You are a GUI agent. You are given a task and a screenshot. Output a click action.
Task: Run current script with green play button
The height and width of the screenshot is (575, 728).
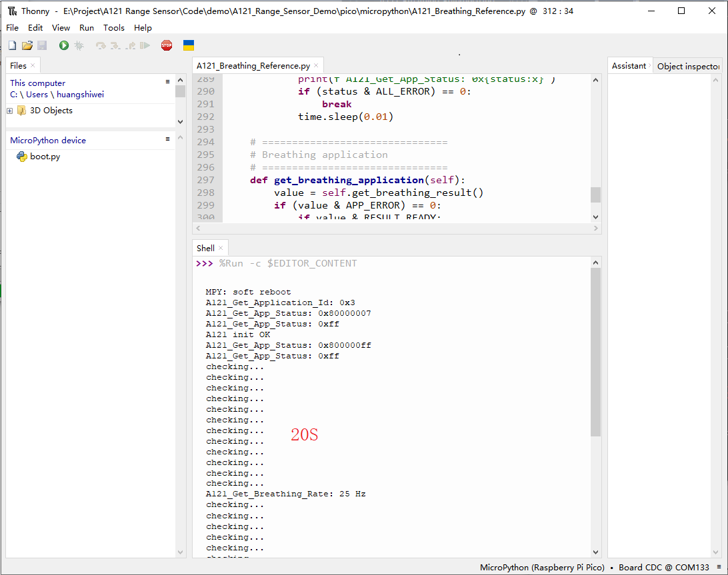pyautogui.click(x=64, y=45)
